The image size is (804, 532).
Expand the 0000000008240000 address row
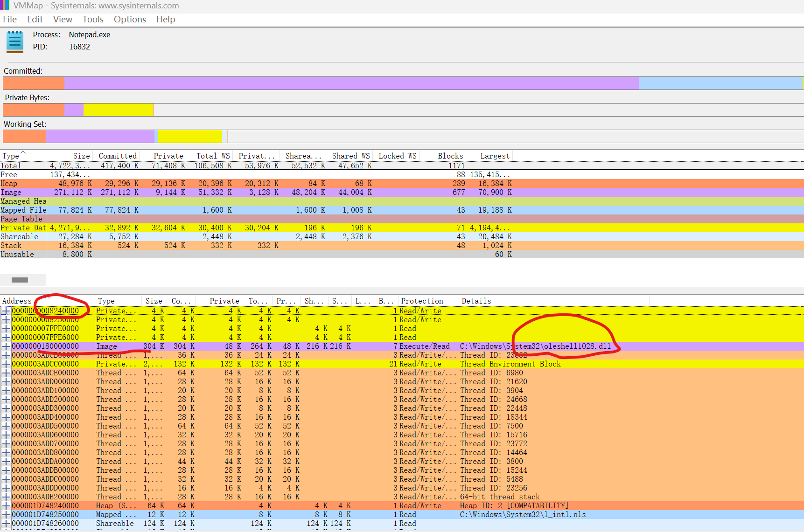coord(6,311)
